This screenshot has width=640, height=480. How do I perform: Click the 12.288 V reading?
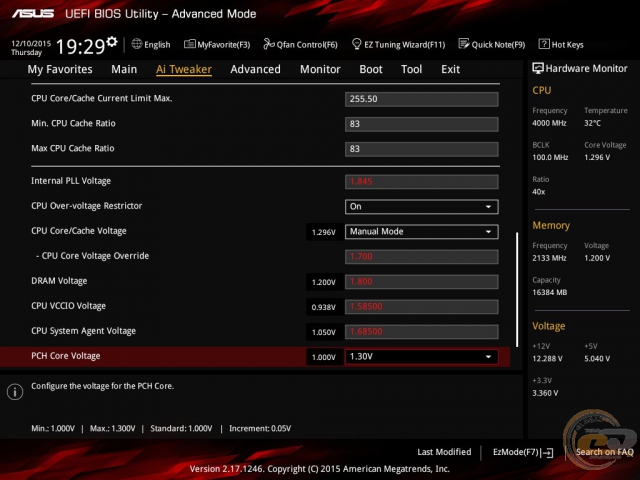[547, 359]
